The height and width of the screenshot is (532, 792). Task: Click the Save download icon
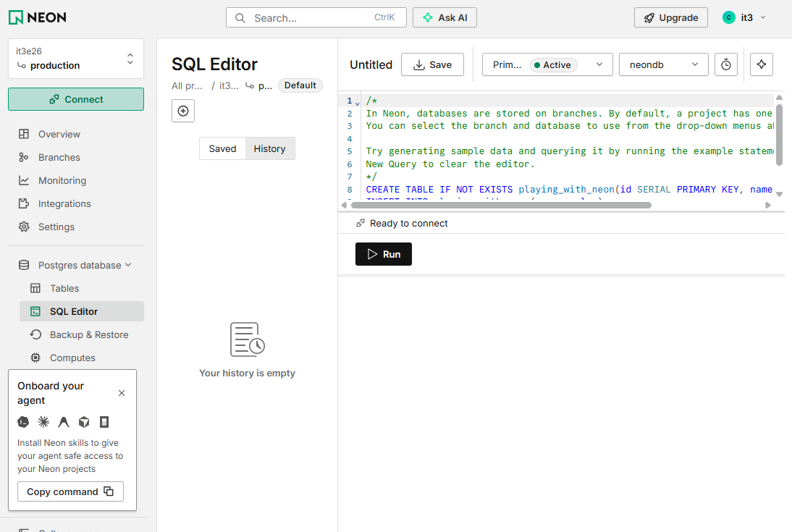418,64
